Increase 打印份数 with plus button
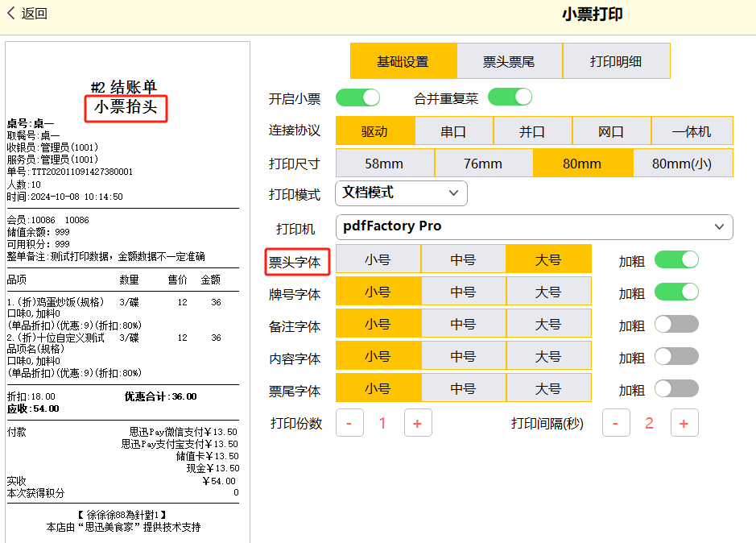This screenshot has width=756, height=543. [417, 423]
